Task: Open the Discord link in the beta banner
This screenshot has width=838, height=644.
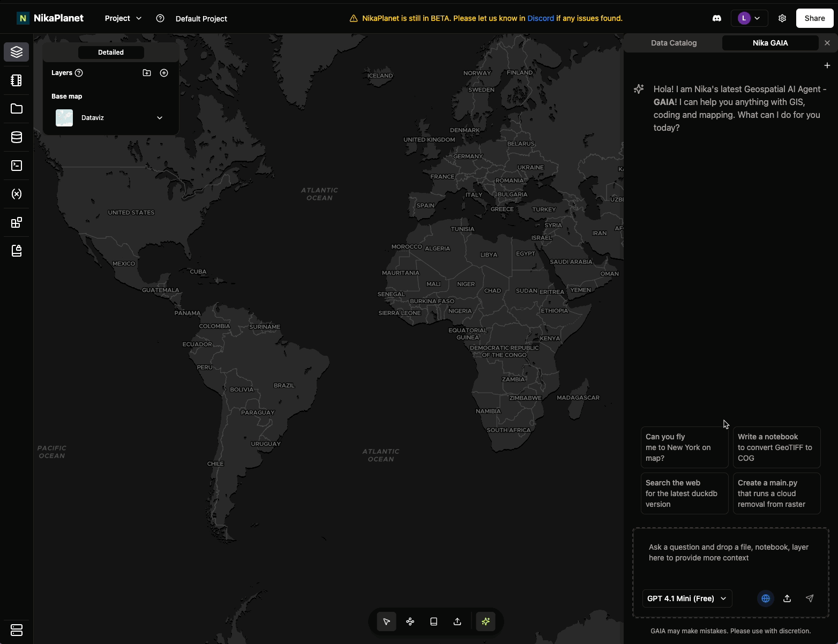Action: click(541, 18)
